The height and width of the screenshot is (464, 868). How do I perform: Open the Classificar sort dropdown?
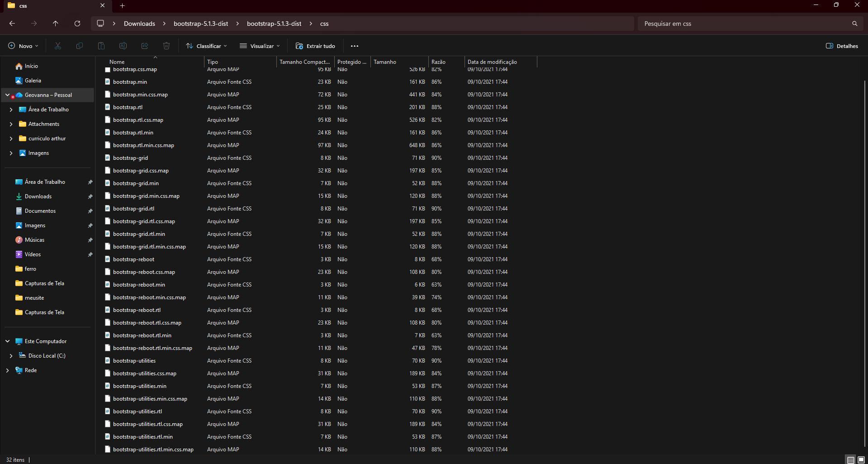(x=206, y=46)
